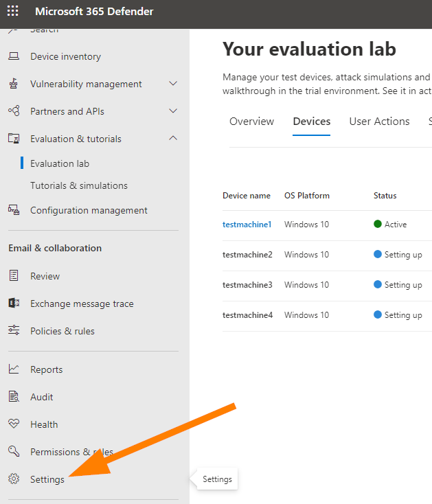Click the Health heart icon
Screen dimensions: 432x504
point(14,424)
